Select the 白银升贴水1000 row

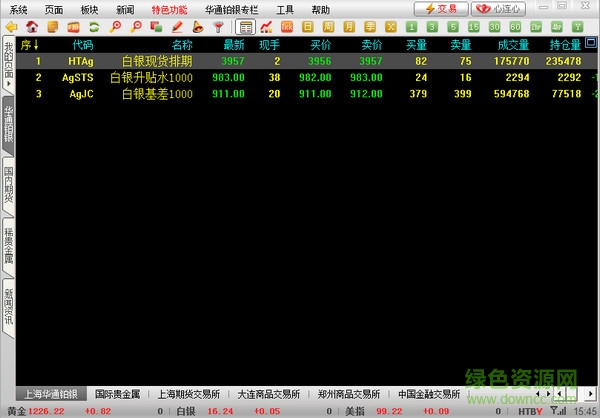(307, 78)
